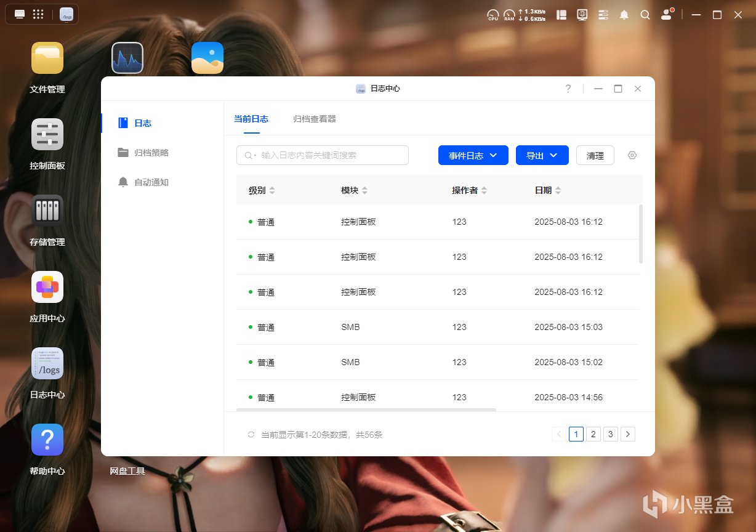Open log settings gear icon

(632, 155)
